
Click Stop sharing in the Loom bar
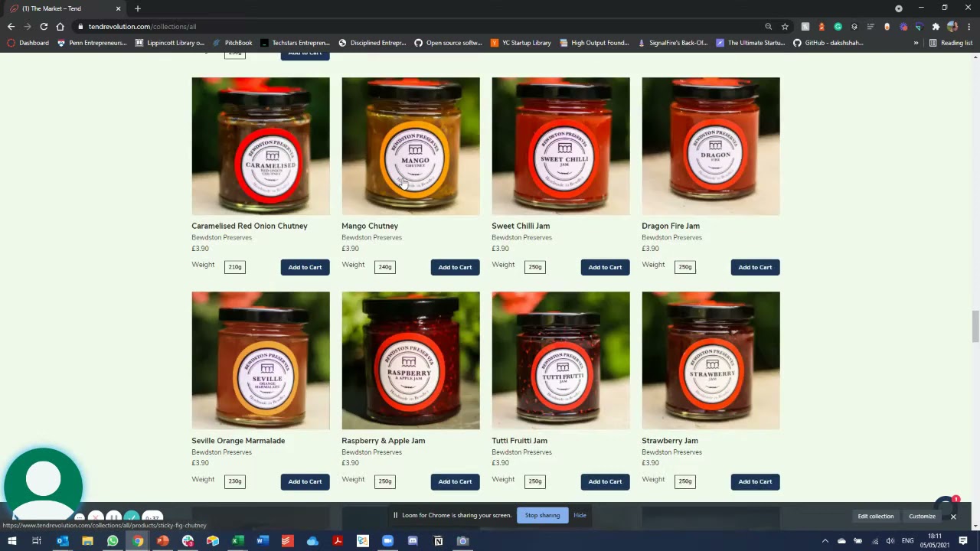(542, 515)
